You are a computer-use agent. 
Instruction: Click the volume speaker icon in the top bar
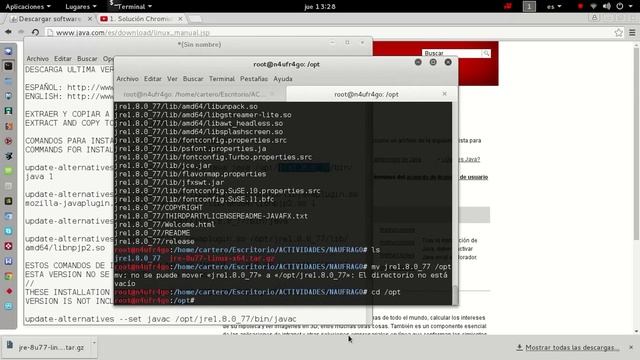tap(607, 7)
